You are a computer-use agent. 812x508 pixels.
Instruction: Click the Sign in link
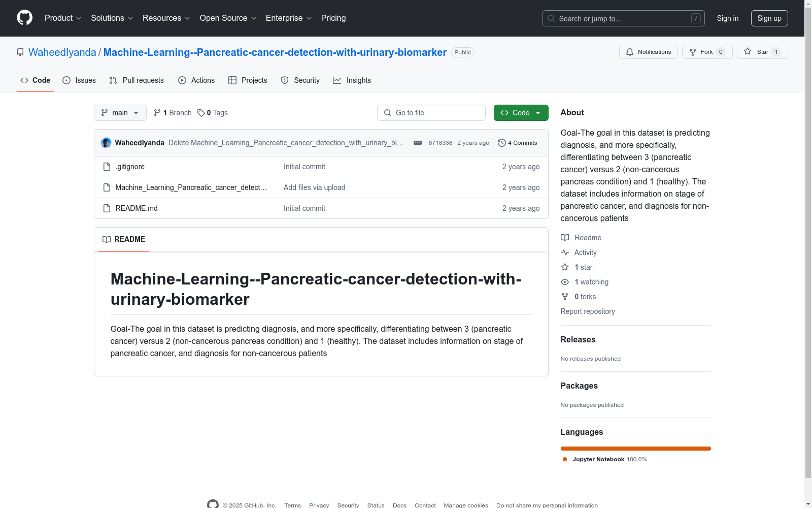point(728,18)
